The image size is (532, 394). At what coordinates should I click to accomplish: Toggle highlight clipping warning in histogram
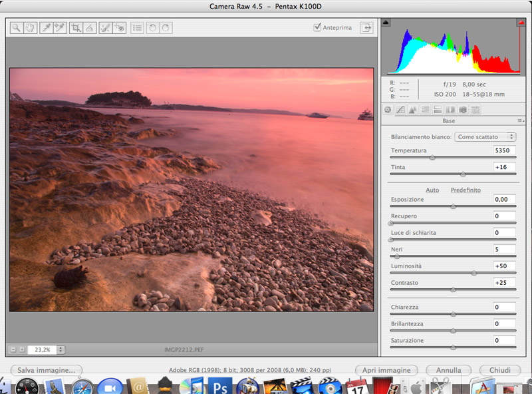[x=521, y=23]
